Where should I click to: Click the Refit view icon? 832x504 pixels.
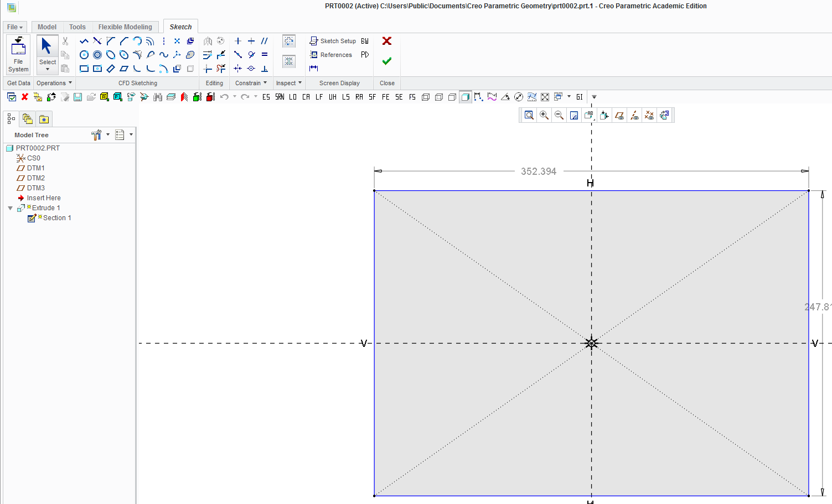point(529,115)
